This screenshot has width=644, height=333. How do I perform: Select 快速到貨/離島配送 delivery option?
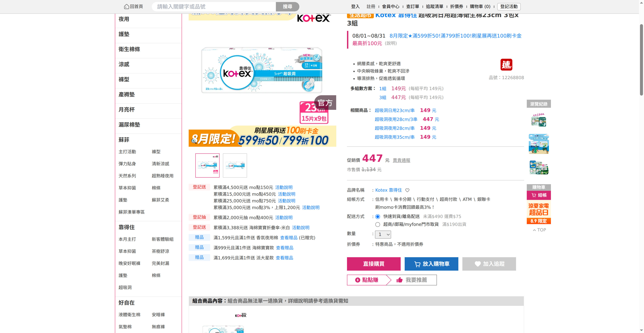[x=378, y=217]
